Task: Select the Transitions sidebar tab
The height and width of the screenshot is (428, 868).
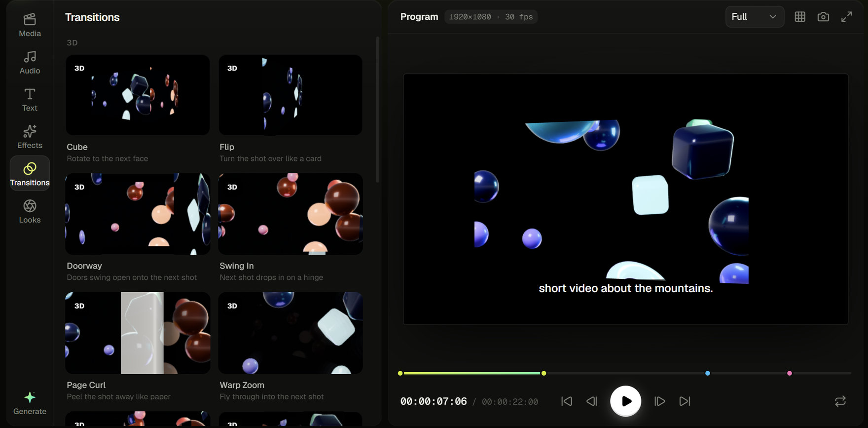Action: click(x=30, y=174)
